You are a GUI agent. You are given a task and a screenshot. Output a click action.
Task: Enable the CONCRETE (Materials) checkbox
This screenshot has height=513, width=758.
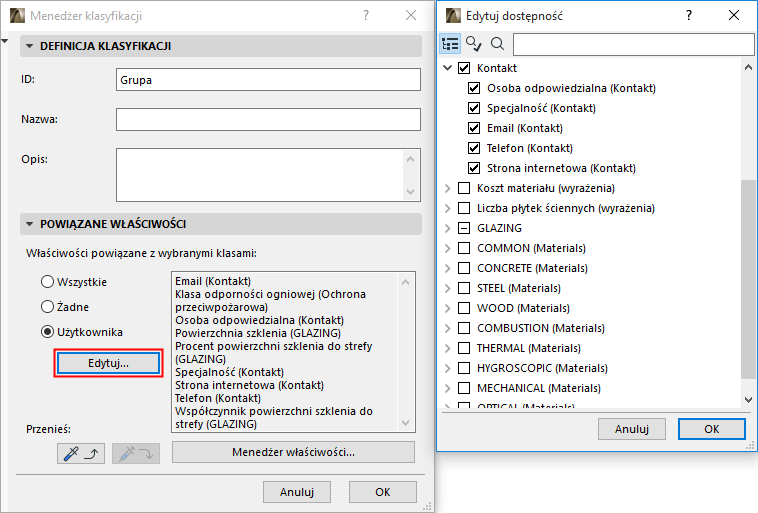click(463, 268)
